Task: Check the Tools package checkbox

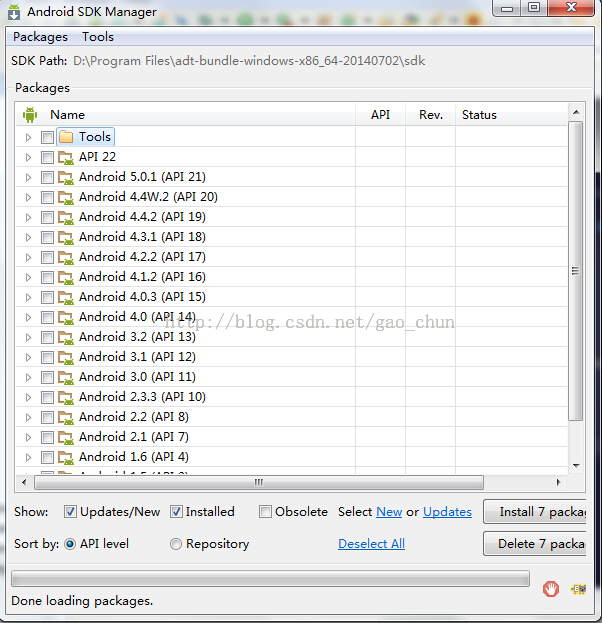Action: pos(47,137)
